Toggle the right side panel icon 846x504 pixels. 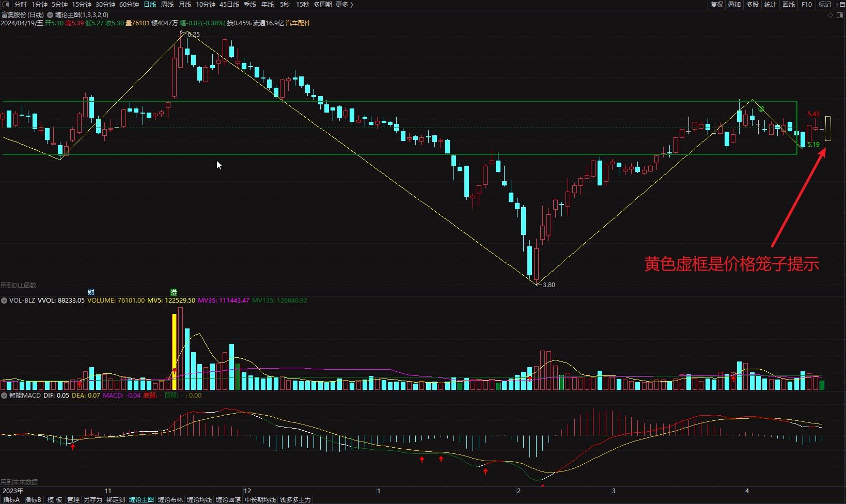pyautogui.click(x=840, y=15)
